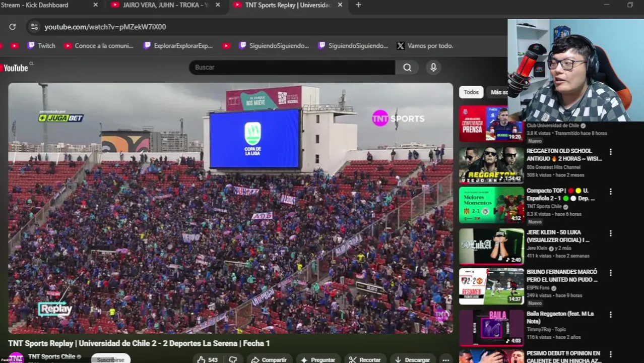Click the Recortar clip button

point(365,359)
